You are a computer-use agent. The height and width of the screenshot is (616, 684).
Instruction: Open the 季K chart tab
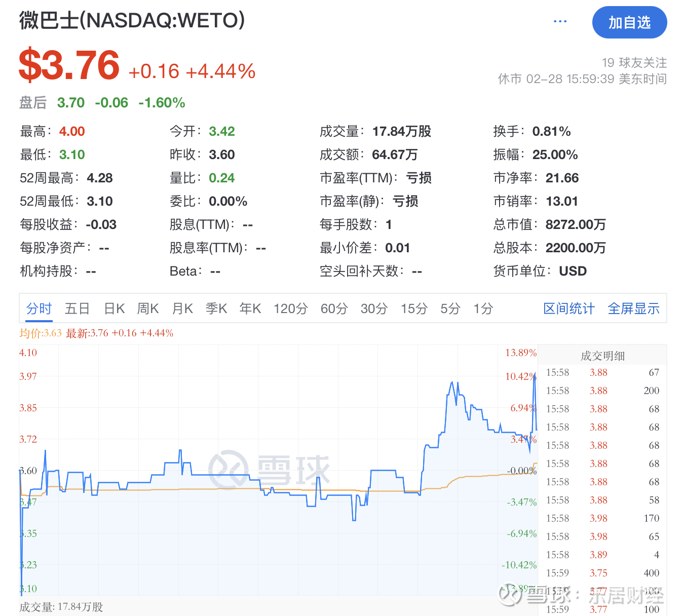pos(216,309)
